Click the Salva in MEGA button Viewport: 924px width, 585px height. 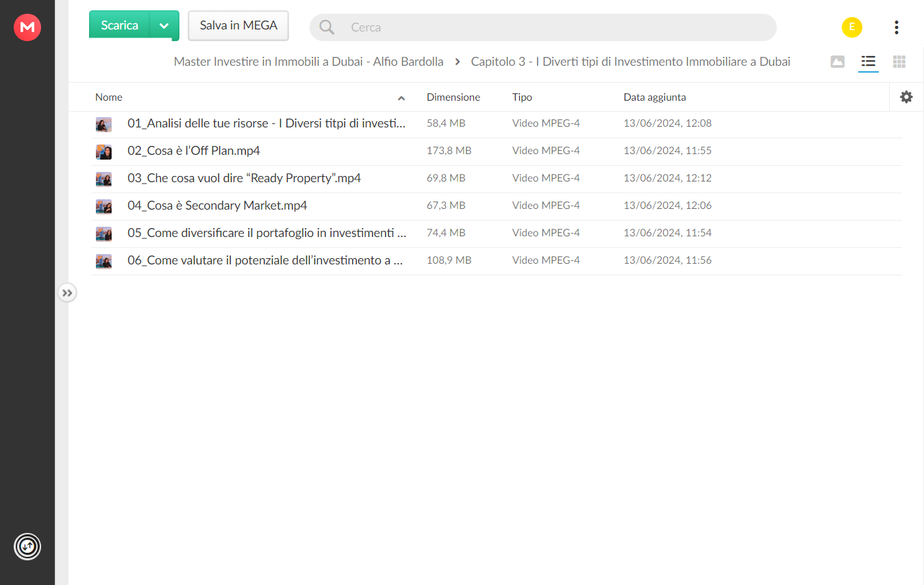click(238, 25)
